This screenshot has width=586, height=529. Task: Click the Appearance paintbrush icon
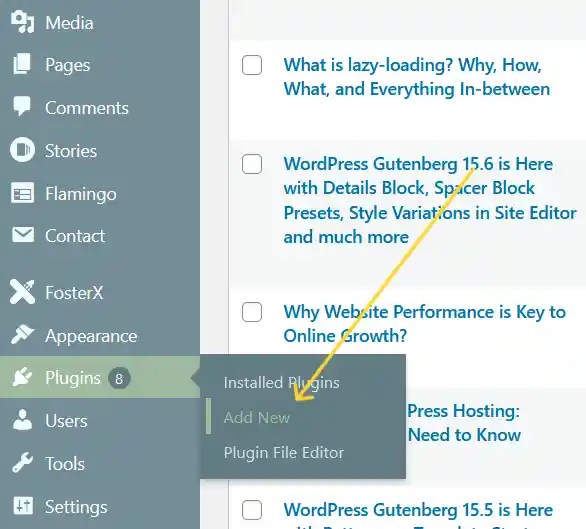pyautogui.click(x=22, y=334)
